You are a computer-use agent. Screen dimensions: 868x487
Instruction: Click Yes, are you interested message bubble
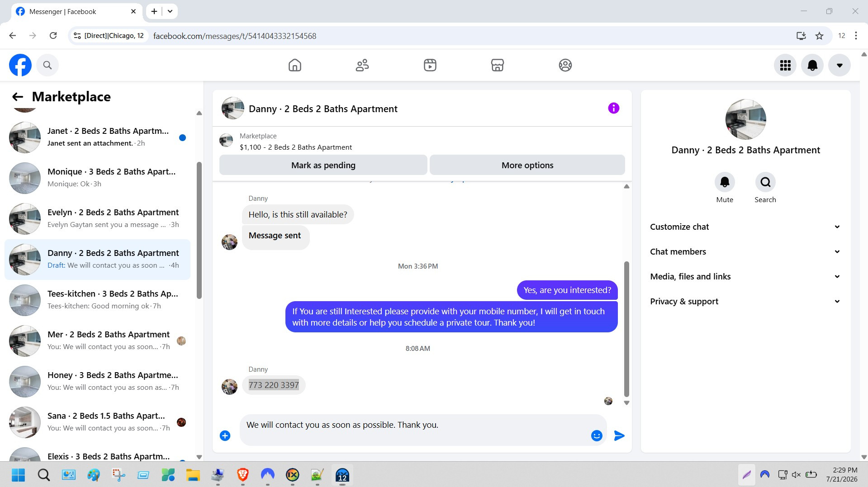[567, 290]
